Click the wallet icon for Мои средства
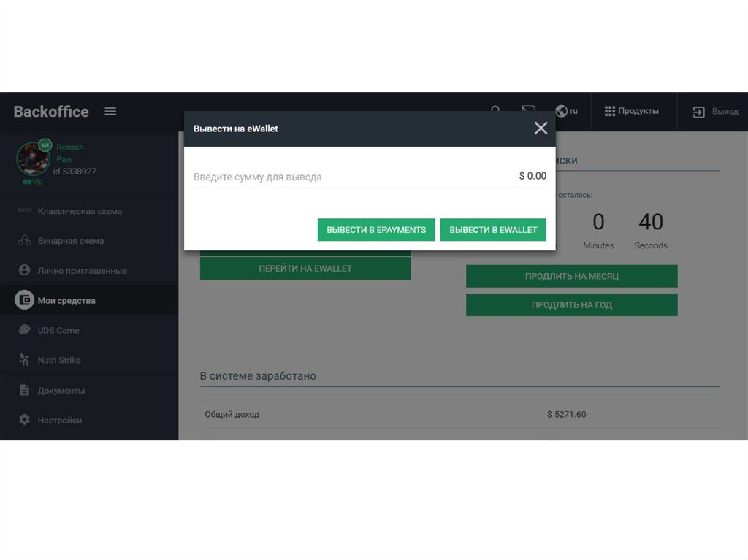This screenshot has height=560, width=748. pyautogui.click(x=25, y=300)
